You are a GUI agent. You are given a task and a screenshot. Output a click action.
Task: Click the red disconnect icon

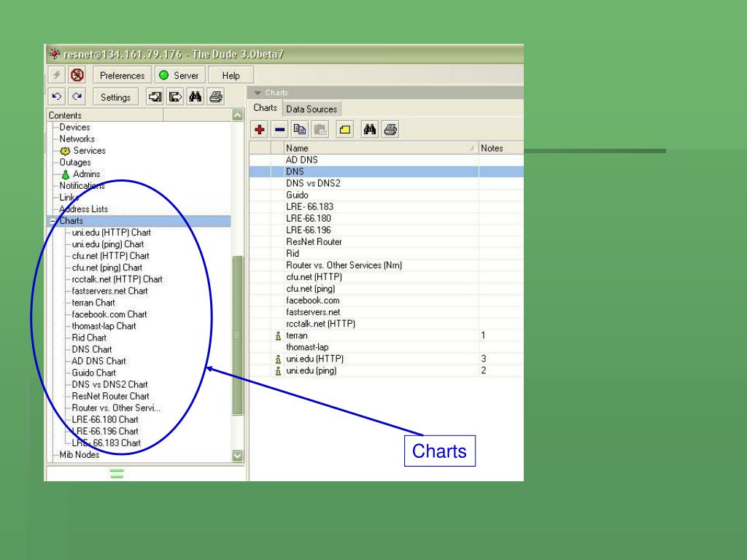[x=77, y=75]
